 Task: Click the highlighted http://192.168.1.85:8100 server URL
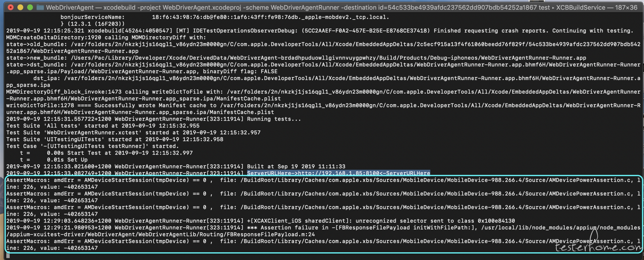click(x=339, y=173)
